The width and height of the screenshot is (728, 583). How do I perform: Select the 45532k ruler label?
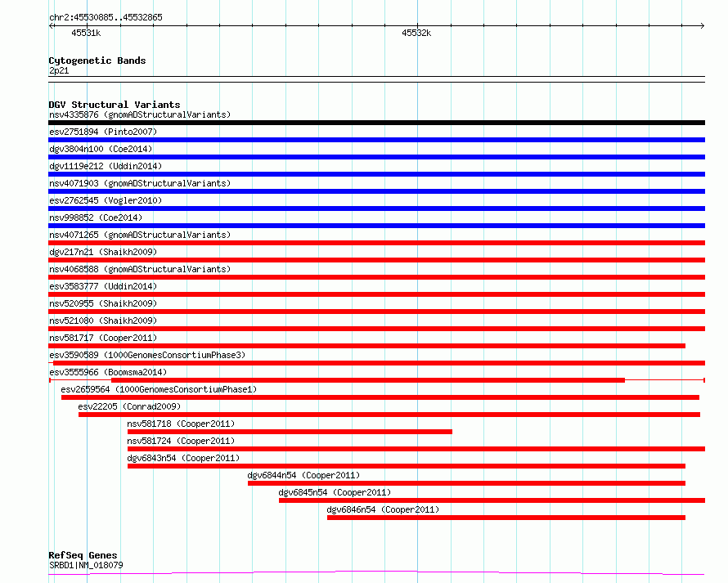(x=416, y=33)
